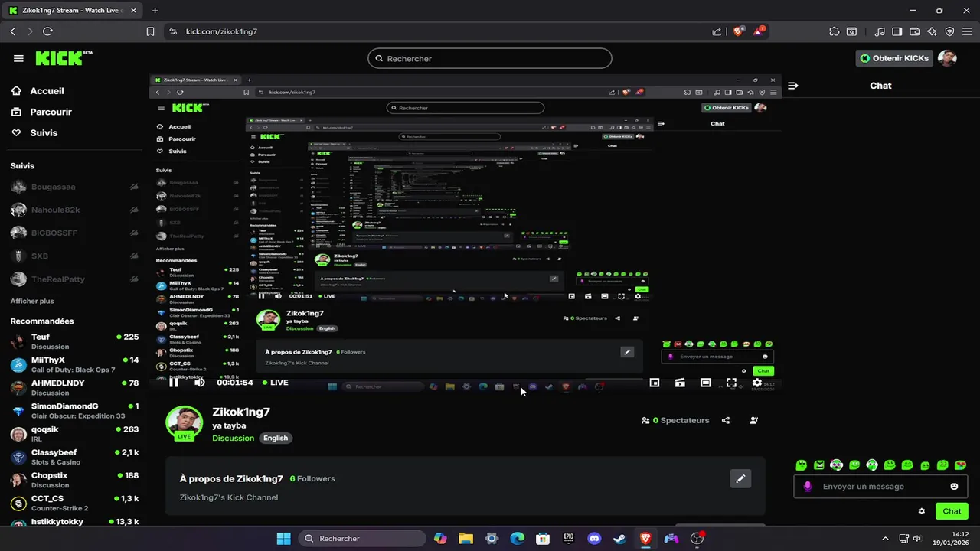Open the Kick hamburger menu

pos(18,58)
